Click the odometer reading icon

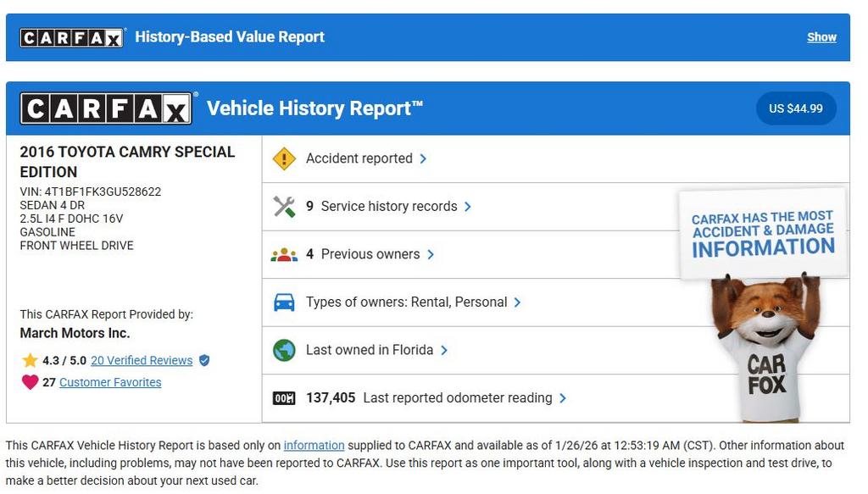point(284,398)
